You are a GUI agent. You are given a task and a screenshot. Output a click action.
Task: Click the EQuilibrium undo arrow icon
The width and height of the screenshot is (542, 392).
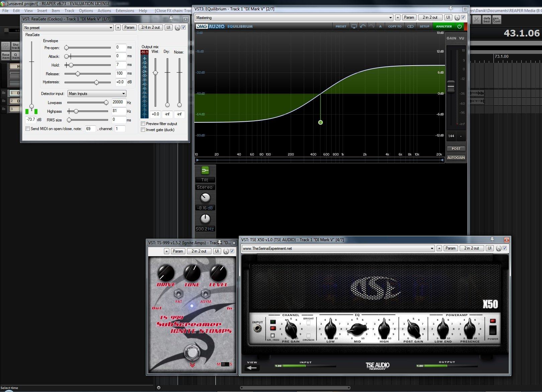coord(363,26)
